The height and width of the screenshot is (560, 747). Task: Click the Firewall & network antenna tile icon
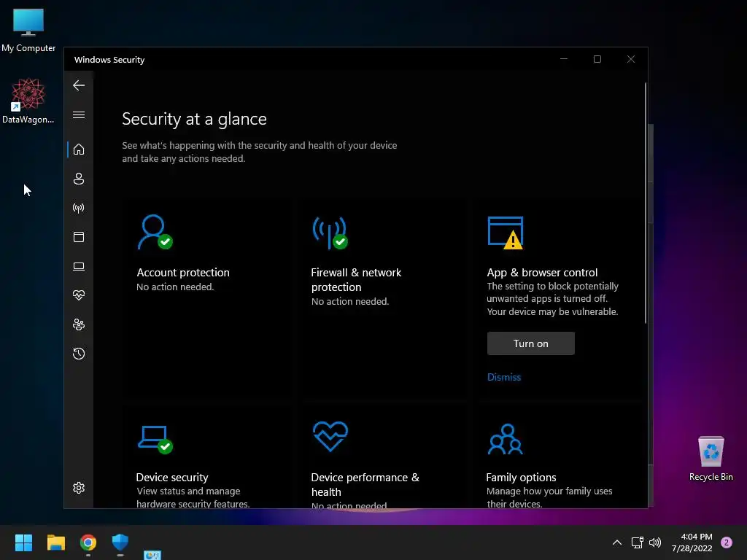tap(330, 233)
